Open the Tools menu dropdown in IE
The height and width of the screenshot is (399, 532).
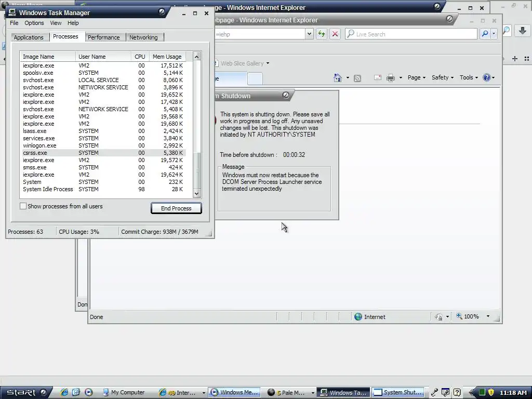point(469,77)
